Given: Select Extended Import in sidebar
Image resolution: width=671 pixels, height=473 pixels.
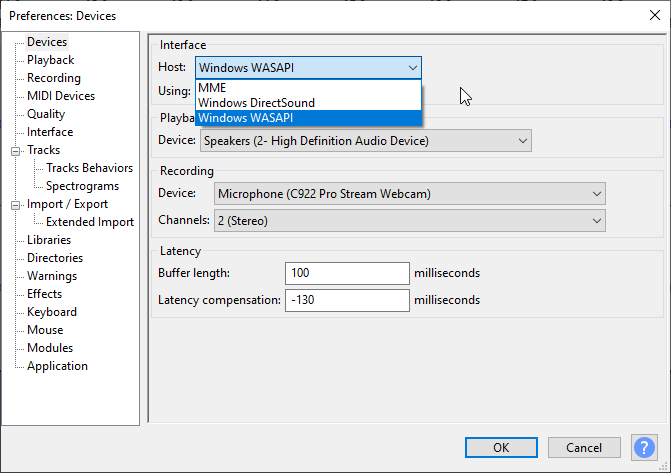Looking at the screenshot, I should point(90,222).
